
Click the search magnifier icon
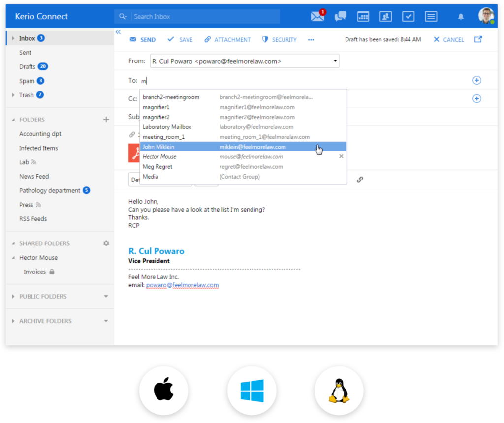pyautogui.click(x=122, y=16)
